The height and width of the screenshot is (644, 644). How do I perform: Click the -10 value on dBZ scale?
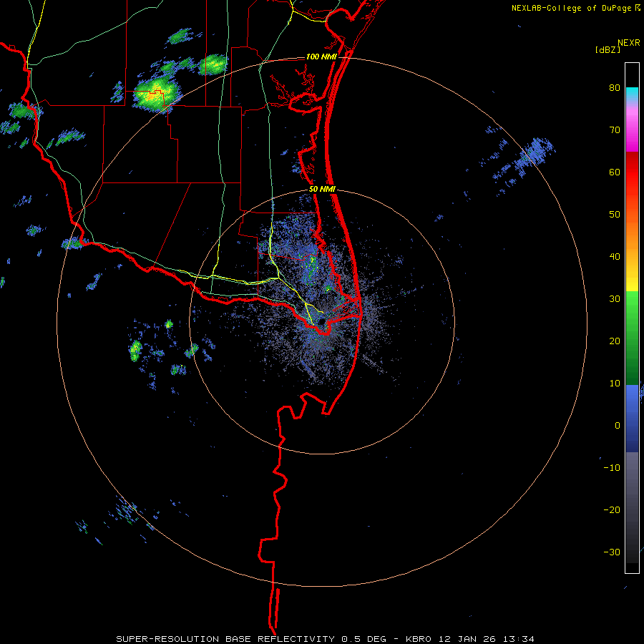[x=612, y=468]
